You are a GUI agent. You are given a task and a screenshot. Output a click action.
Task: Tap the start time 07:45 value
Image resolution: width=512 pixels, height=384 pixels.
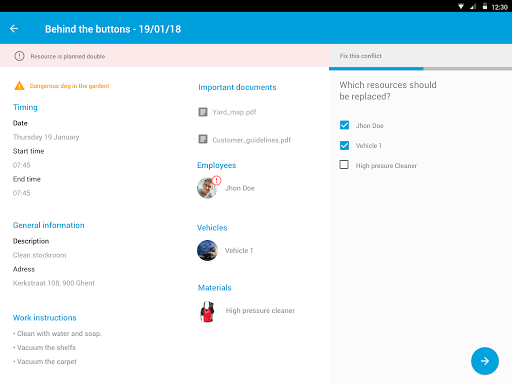pos(22,165)
